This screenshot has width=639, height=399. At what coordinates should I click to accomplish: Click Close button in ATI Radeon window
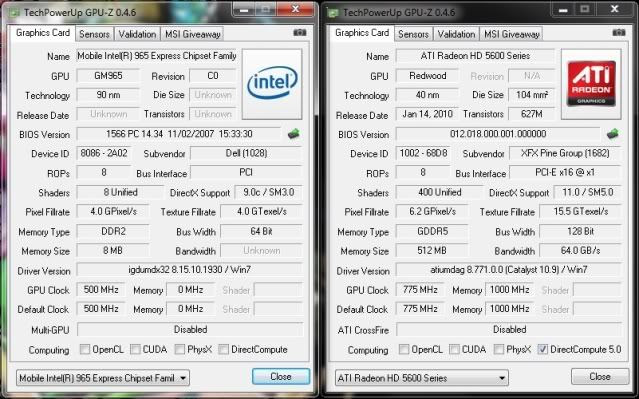[x=600, y=377]
